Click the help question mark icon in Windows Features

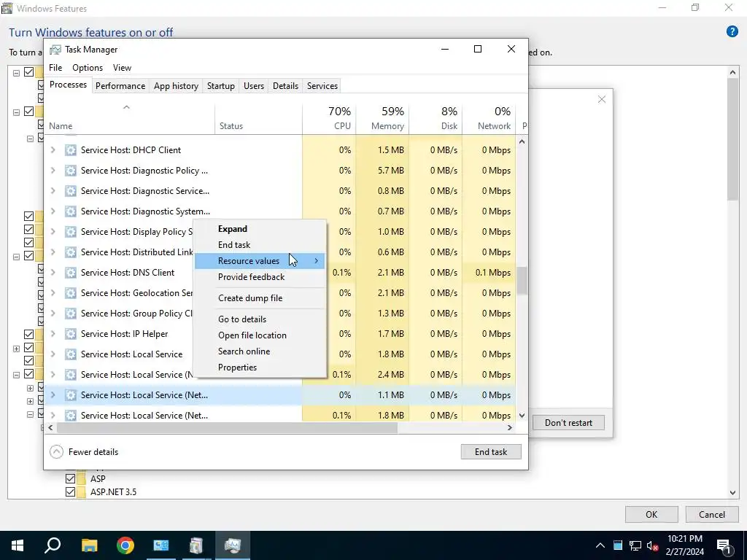[x=732, y=31]
